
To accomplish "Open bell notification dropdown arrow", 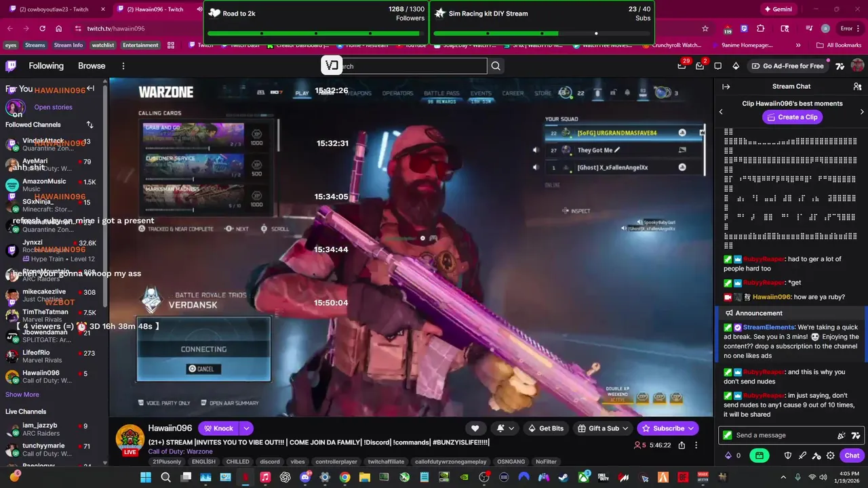I will point(511,428).
